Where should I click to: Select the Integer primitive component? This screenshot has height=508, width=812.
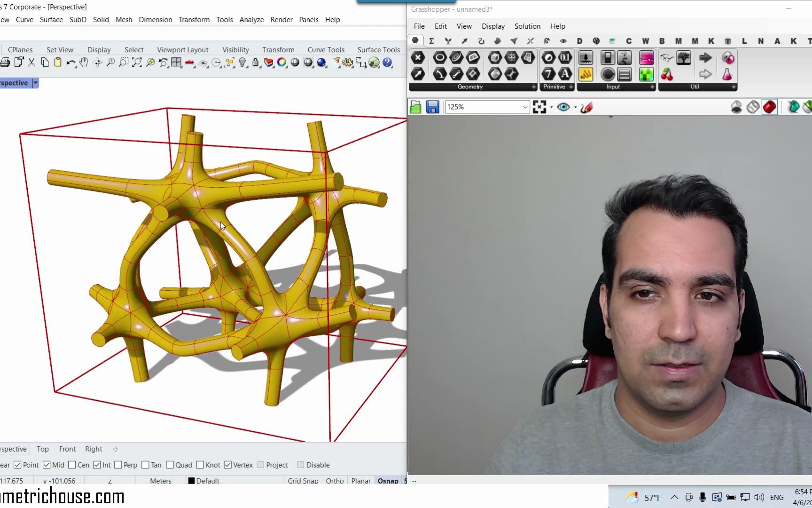548,74
